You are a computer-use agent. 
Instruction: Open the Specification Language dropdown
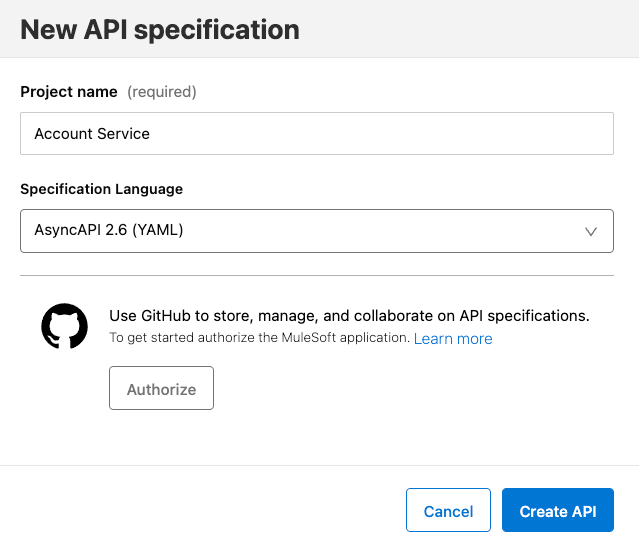point(317,231)
